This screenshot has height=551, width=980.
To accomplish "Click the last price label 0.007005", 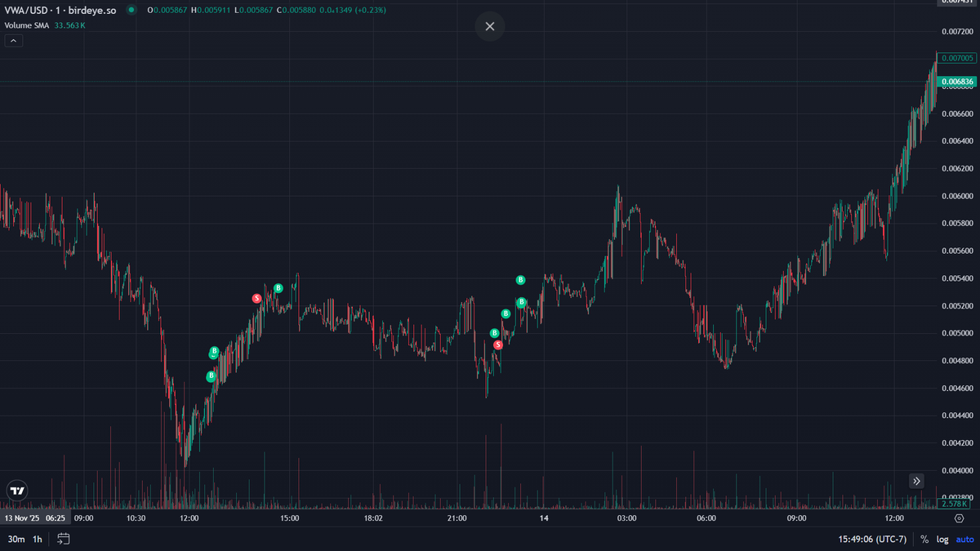I will click(957, 58).
